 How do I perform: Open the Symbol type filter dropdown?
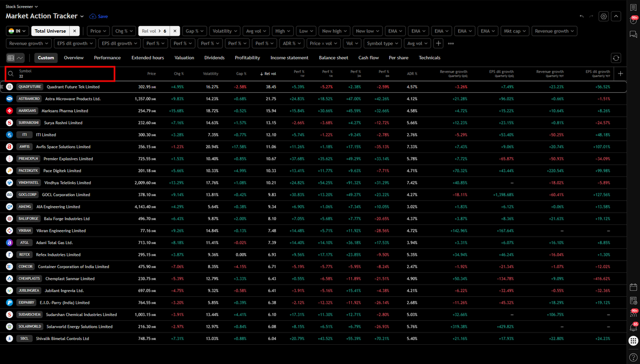(382, 44)
